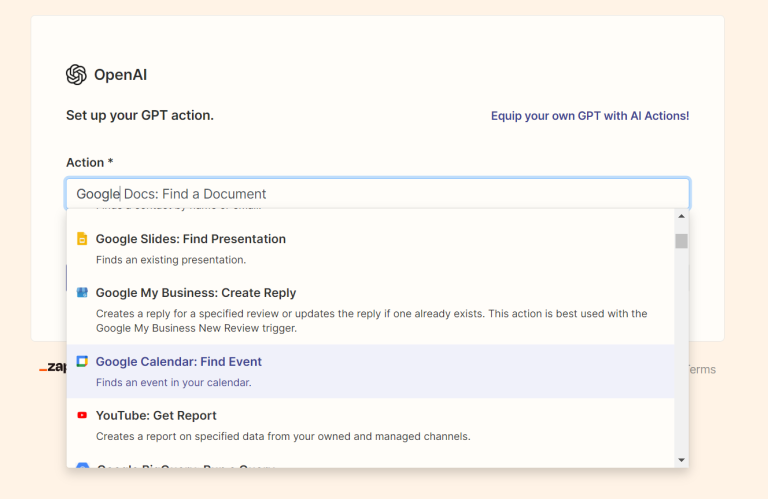
Task: Click the 'Finds an existing presentation' description
Action: pos(170,260)
